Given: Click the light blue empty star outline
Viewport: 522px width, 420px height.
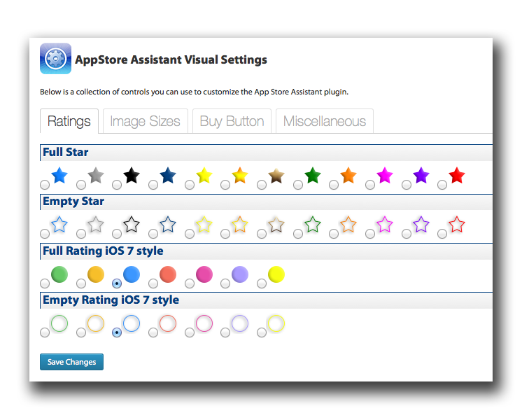Looking at the screenshot, I should coord(59,225).
